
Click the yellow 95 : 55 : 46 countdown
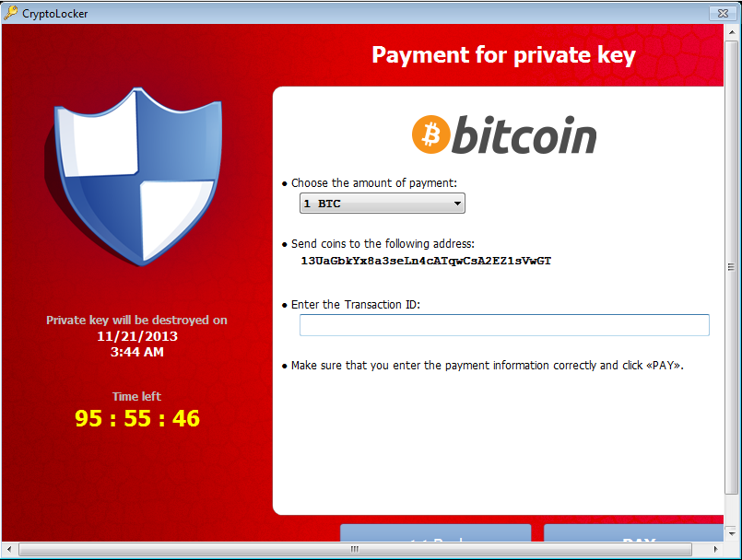pos(137,418)
